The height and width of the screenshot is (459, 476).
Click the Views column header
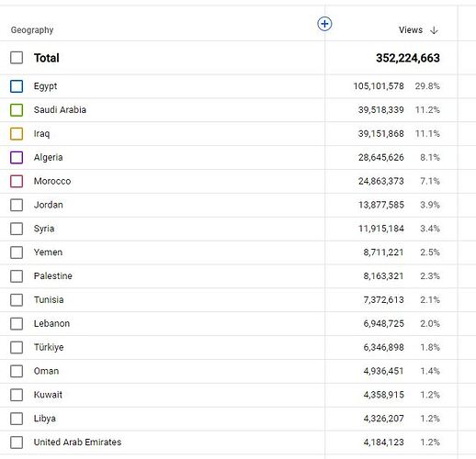411,30
